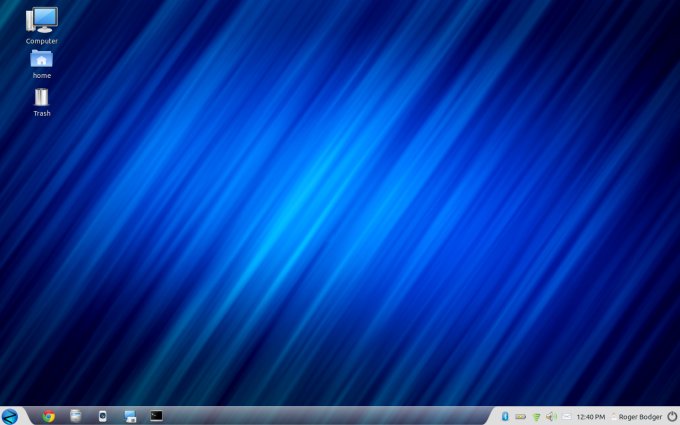Click the music player taskbar launcher
Viewport: 680px width, 425px height.
[102, 416]
